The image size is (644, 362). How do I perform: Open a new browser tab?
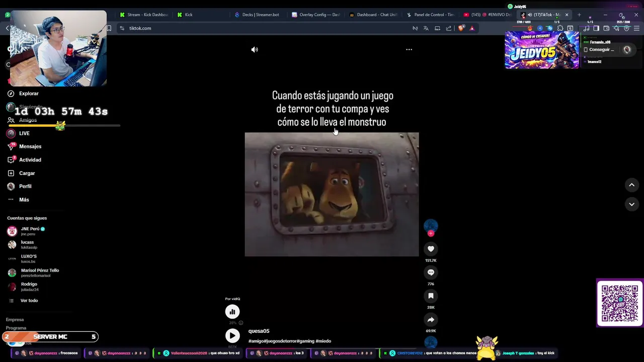tap(579, 15)
